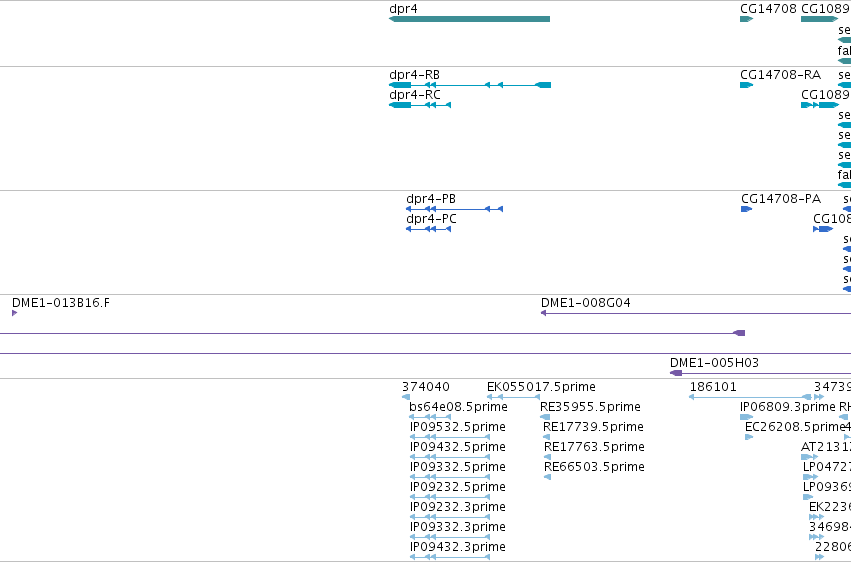Screen dimensions: 851x562
Task: Click the EC26208.5prime label
Action: point(795,427)
